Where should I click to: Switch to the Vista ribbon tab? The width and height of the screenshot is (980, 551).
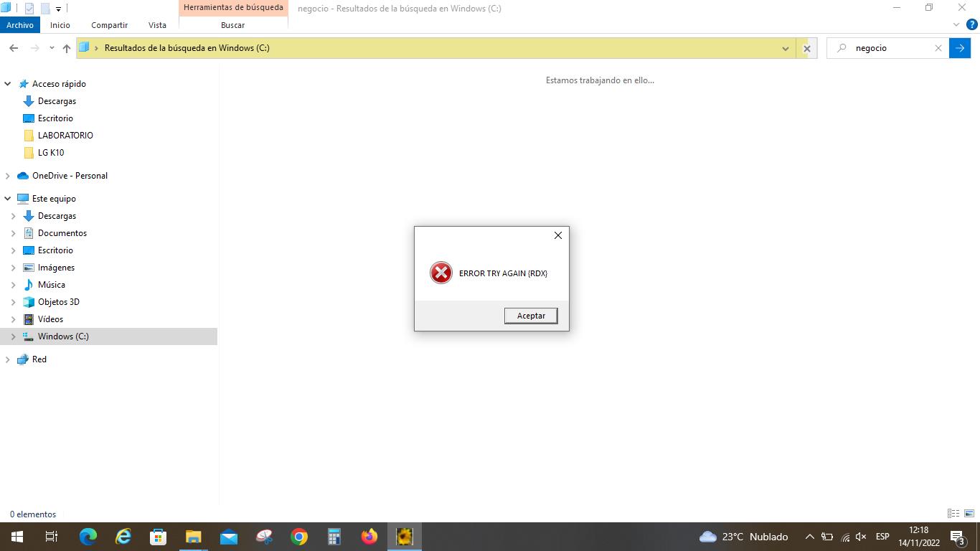coord(157,25)
